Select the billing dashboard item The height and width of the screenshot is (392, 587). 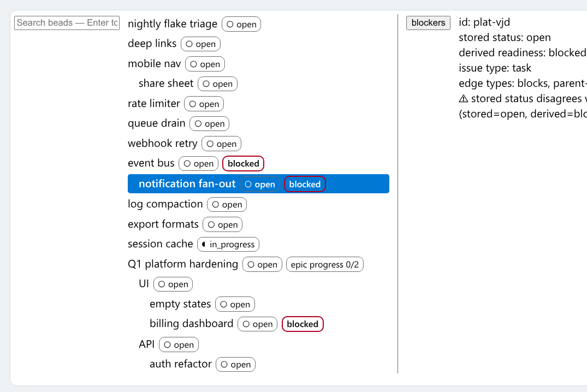click(x=258, y=324)
